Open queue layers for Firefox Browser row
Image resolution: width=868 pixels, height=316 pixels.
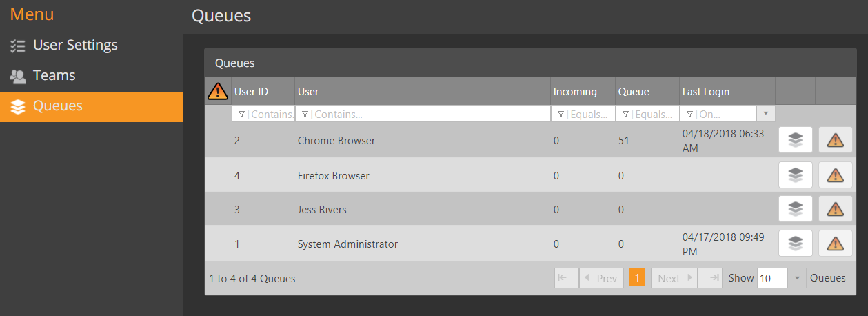coord(796,175)
